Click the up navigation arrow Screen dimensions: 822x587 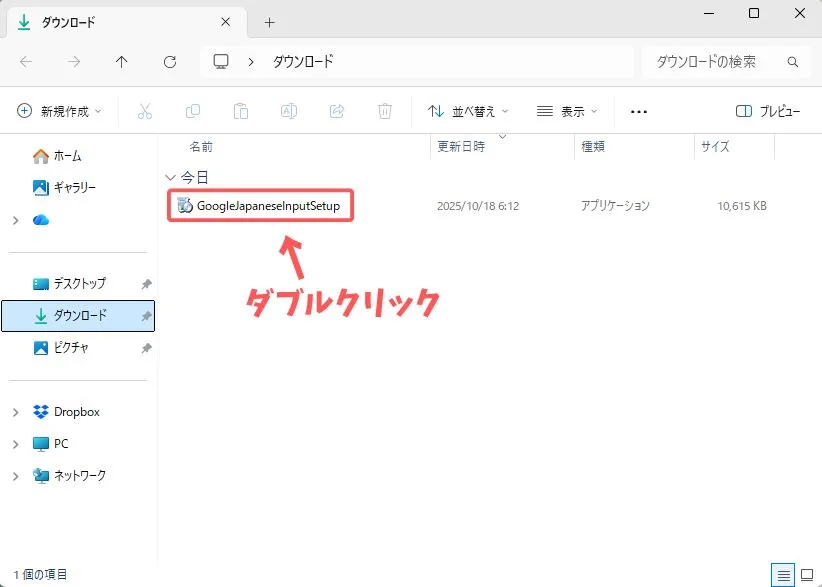tap(121, 61)
